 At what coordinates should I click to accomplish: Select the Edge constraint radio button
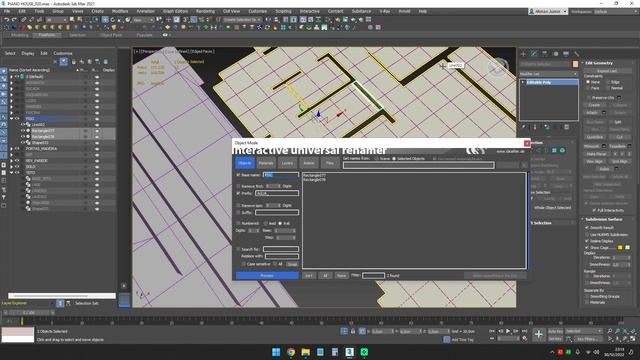(x=608, y=82)
